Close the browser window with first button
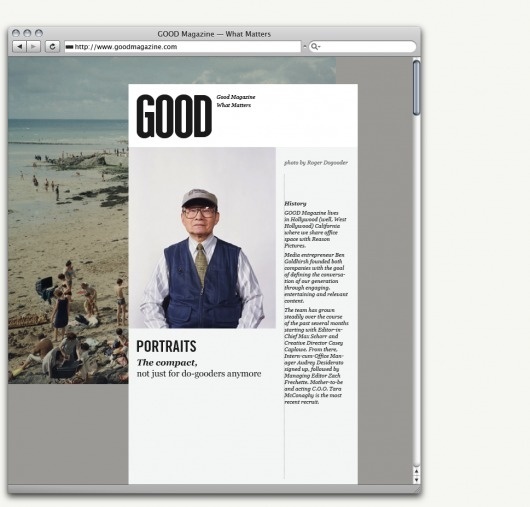Image resolution: width=530 pixels, height=507 pixels. click(x=16, y=33)
